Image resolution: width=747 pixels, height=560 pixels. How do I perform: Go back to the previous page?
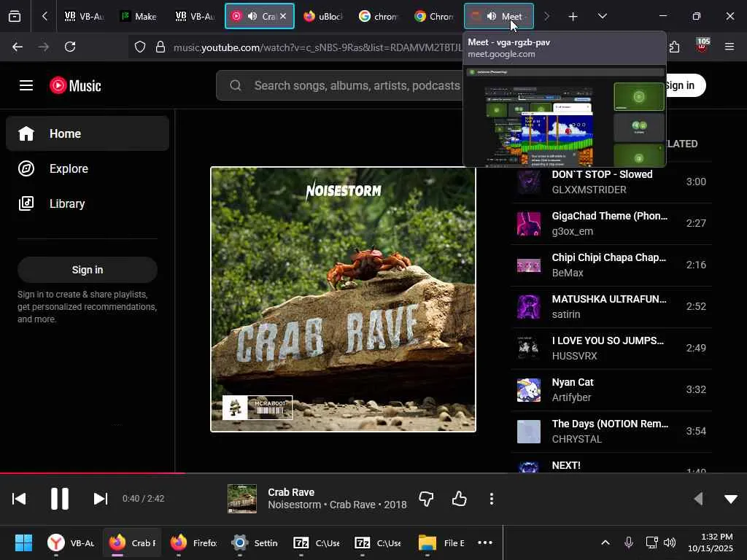click(18, 47)
